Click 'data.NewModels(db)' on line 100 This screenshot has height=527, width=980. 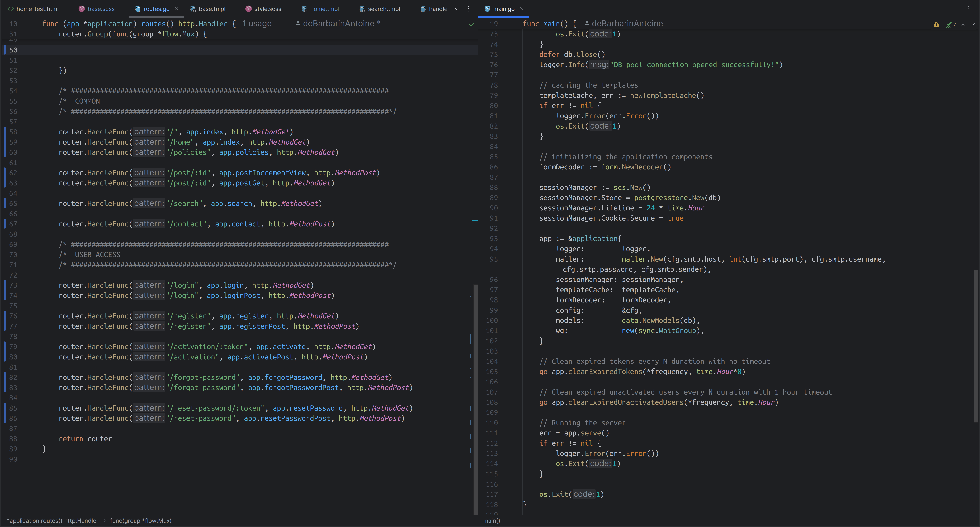click(659, 321)
